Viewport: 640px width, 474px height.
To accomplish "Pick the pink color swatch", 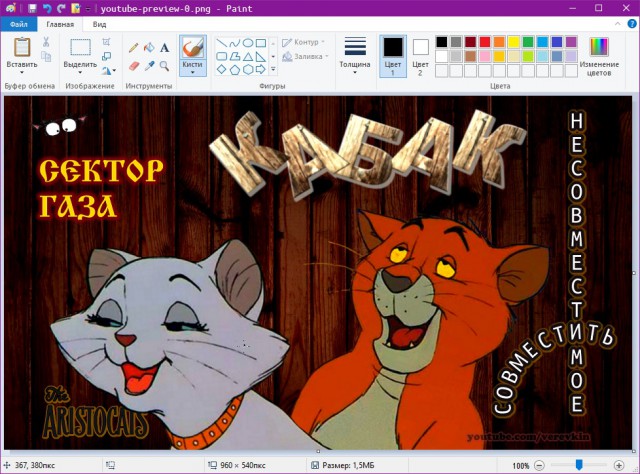I will pos(485,56).
